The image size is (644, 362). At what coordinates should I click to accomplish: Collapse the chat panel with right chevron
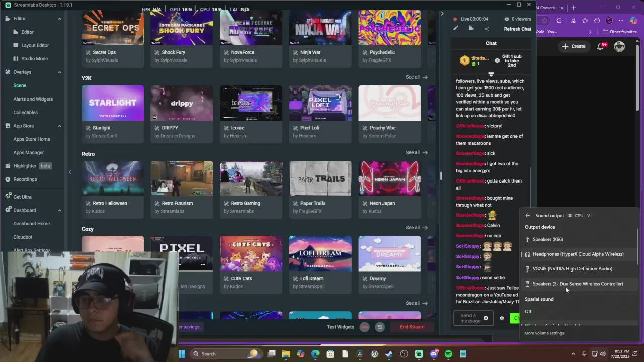point(442,14)
